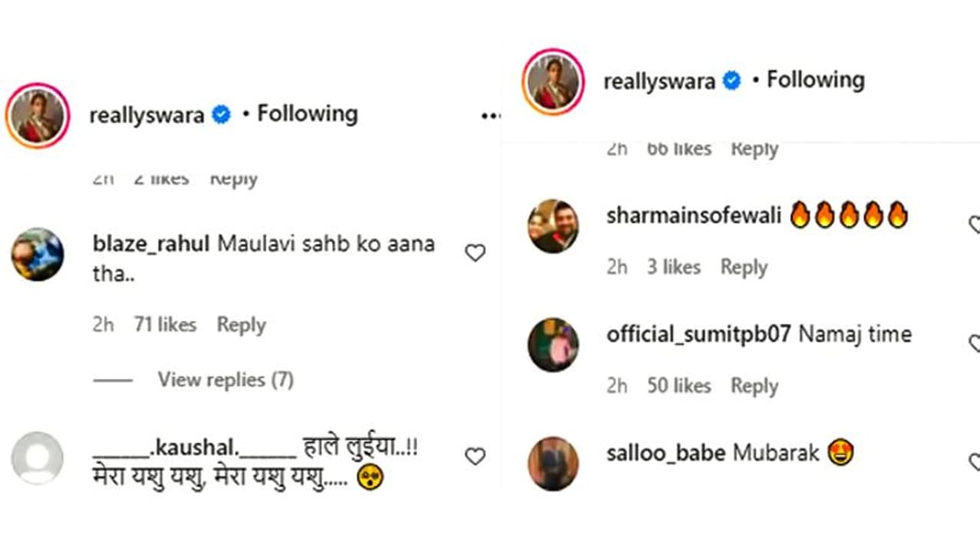Image resolution: width=980 pixels, height=553 pixels.
Task: Like the kaushal comment with the heart
Action: (475, 456)
